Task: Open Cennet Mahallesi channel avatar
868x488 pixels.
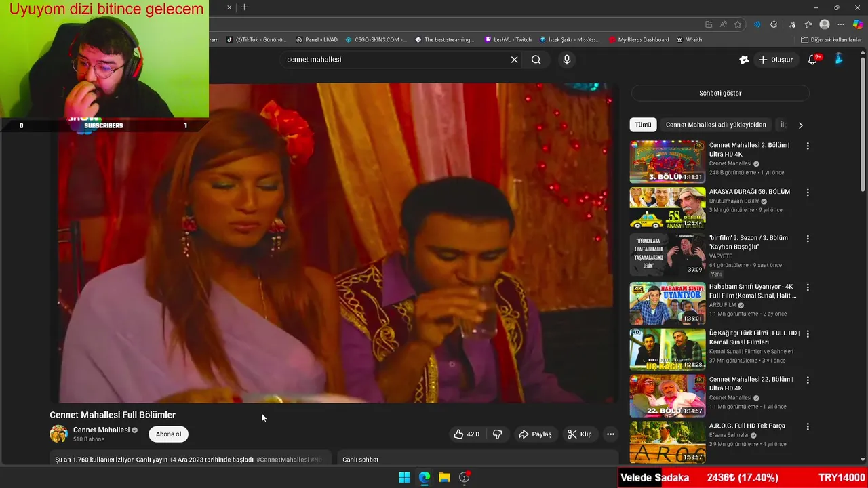Action: (x=59, y=434)
